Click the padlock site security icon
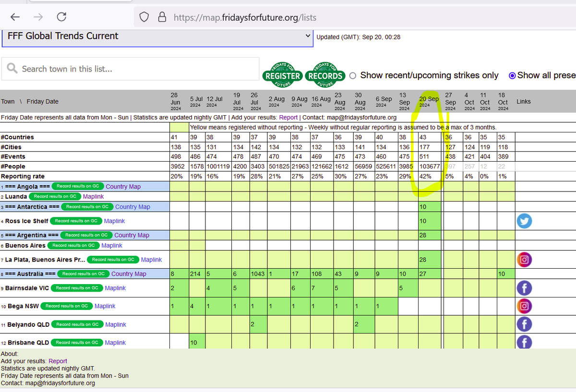Viewport: 576px width, 392px height. pos(162,17)
